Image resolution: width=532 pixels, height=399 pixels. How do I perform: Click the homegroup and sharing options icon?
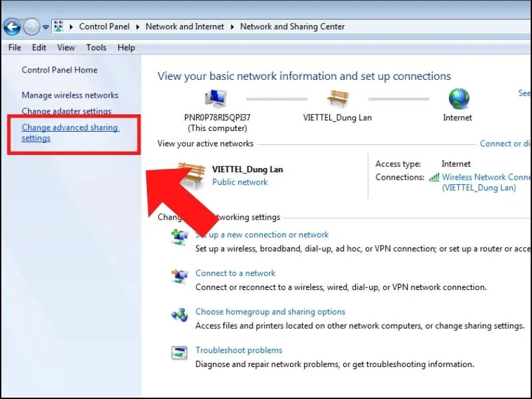[x=180, y=315]
